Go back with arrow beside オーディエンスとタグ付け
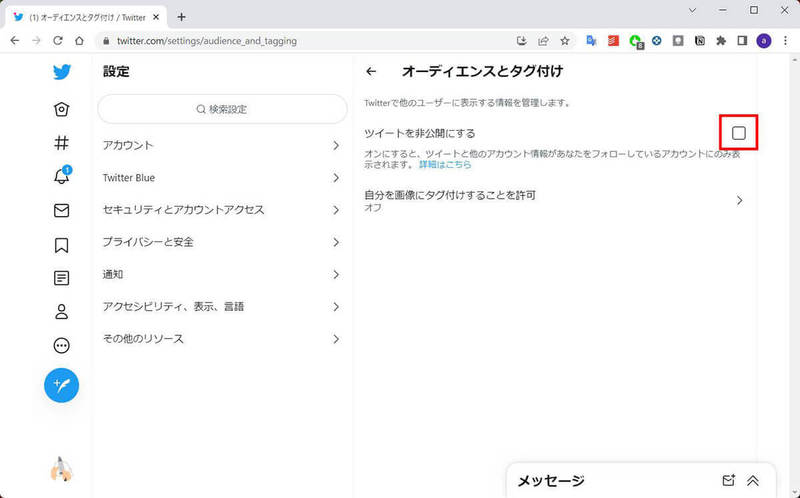 coord(371,72)
